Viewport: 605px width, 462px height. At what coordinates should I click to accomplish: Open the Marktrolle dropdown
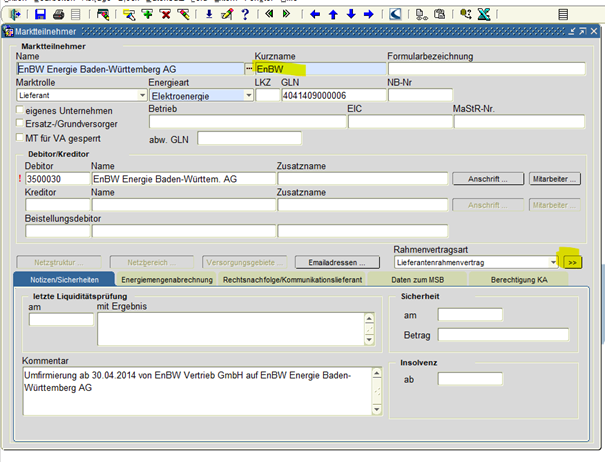coord(142,95)
